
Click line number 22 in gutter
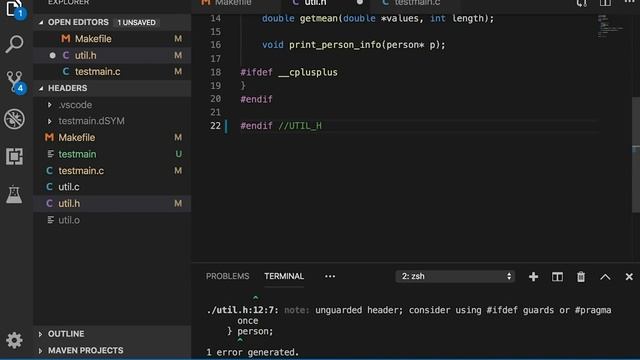point(216,126)
